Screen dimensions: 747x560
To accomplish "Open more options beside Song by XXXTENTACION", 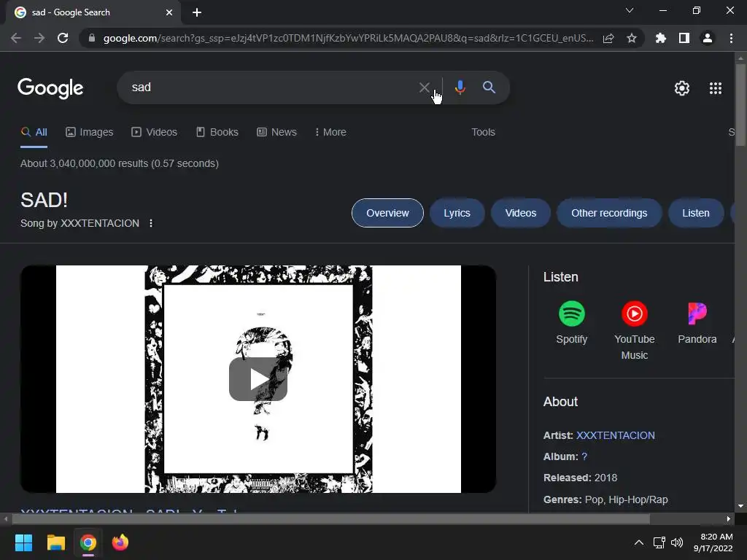I will [151, 223].
